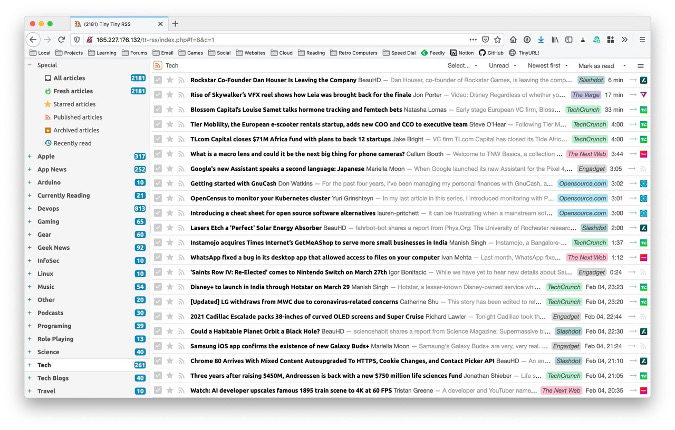Select checkbox for WhatsApp fixed a bug article
The width and height of the screenshot is (675, 430).
tap(158, 257)
